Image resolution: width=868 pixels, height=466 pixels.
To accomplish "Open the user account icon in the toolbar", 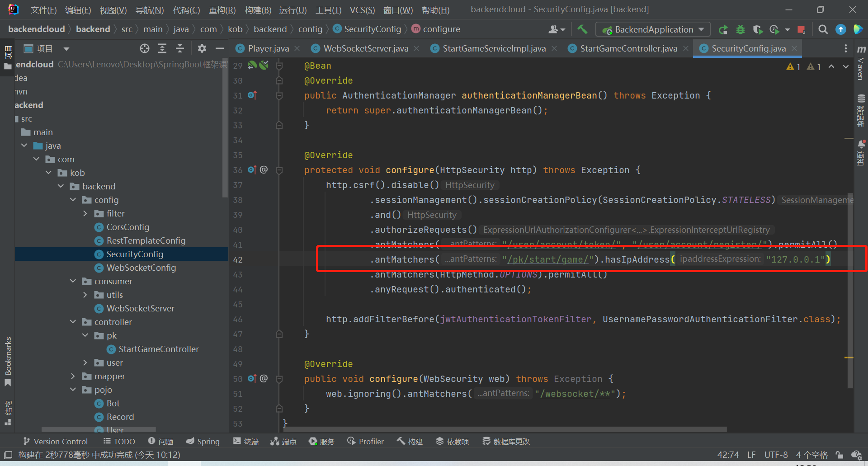I will 557,29.
